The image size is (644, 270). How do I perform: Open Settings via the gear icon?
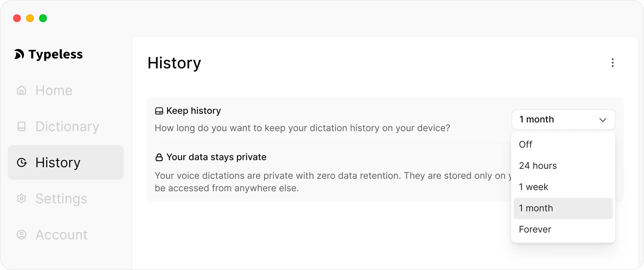(22, 199)
